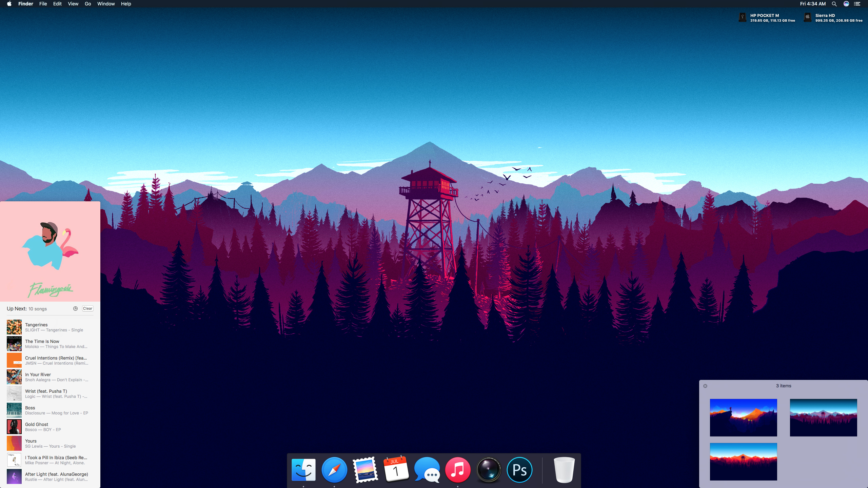868x488 pixels.
Task: Launch Photoshop from the dock
Action: coord(519,470)
